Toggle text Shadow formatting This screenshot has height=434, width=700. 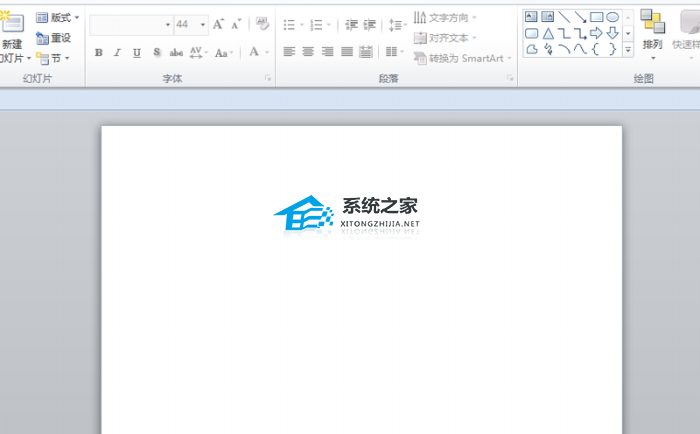tap(157, 53)
